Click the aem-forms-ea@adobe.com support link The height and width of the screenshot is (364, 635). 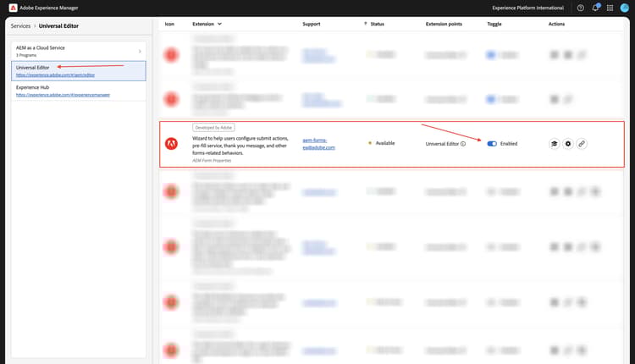(x=318, y=144)
